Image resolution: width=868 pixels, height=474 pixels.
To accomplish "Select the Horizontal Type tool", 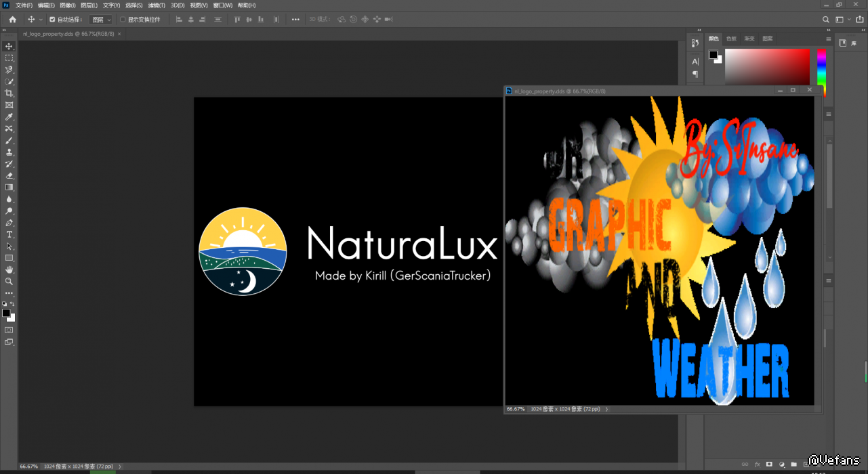I will pos(9,234).
